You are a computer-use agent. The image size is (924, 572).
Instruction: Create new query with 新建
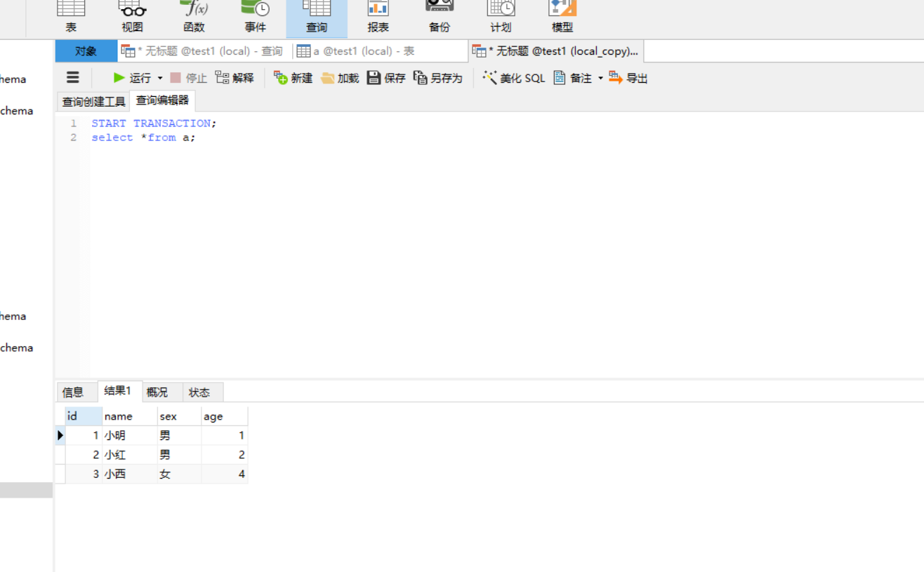[x=293, y=78]
